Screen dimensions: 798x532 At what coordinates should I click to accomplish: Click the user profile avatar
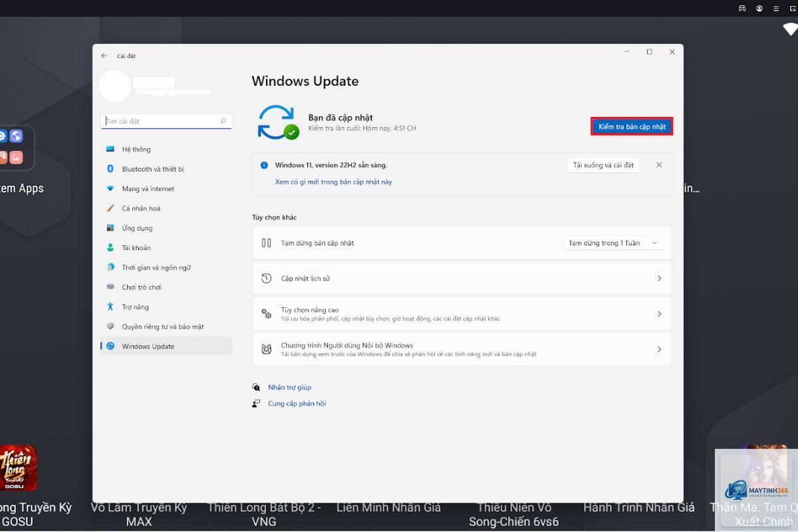coord(115,86)
